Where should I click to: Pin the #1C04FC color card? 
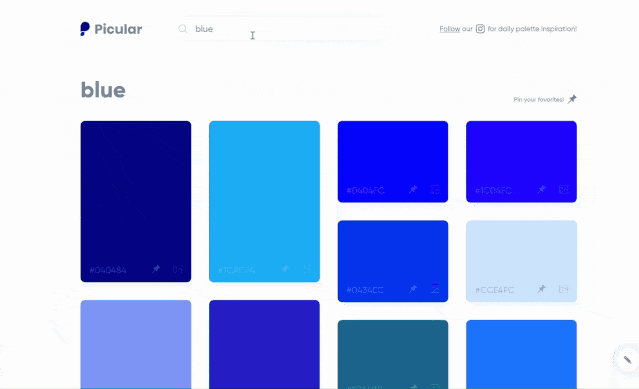(541, 189)
